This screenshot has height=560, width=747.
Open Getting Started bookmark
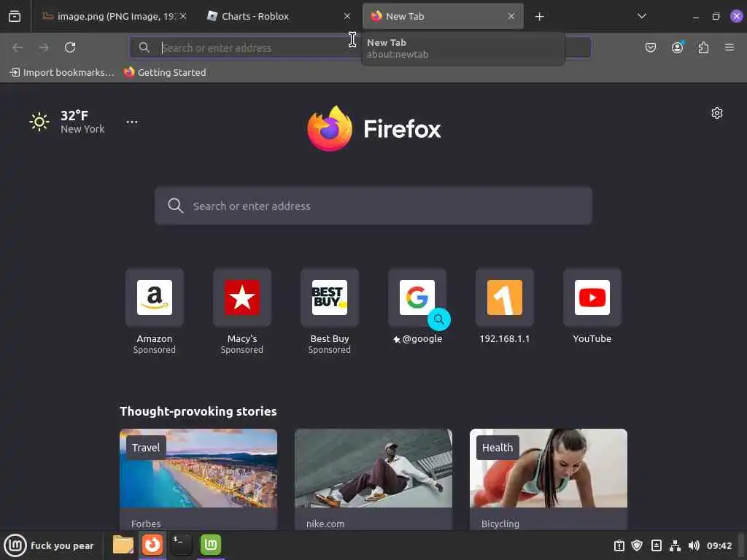165,72
